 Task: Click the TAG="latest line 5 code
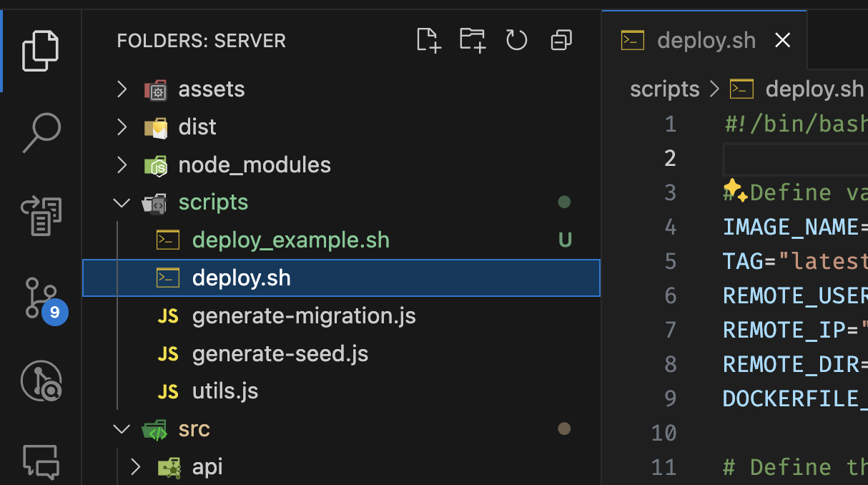point(795,261)
